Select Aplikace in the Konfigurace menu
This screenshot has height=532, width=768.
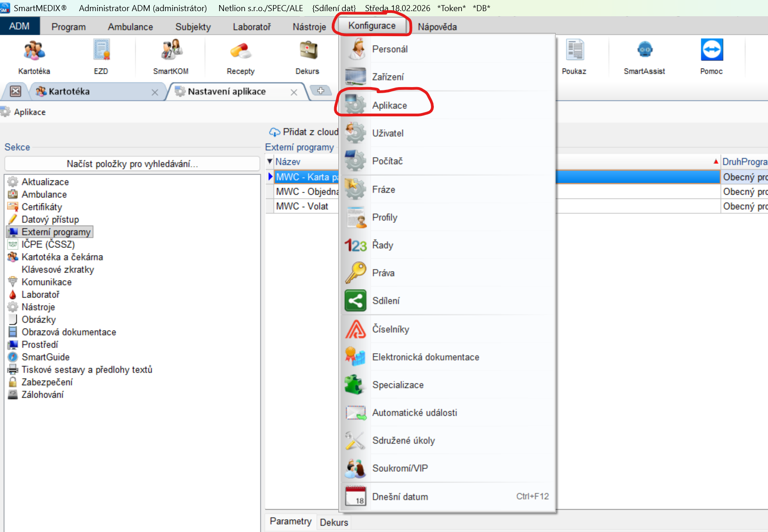coord(389,105)
